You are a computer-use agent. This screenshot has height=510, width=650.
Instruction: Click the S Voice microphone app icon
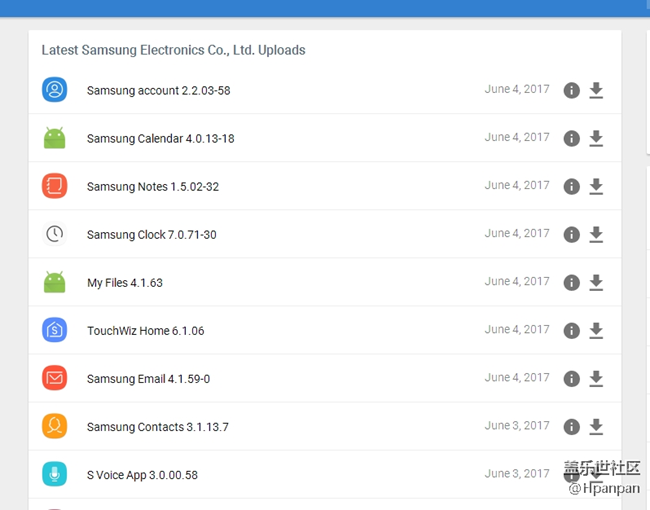click(x=54, y=474)
